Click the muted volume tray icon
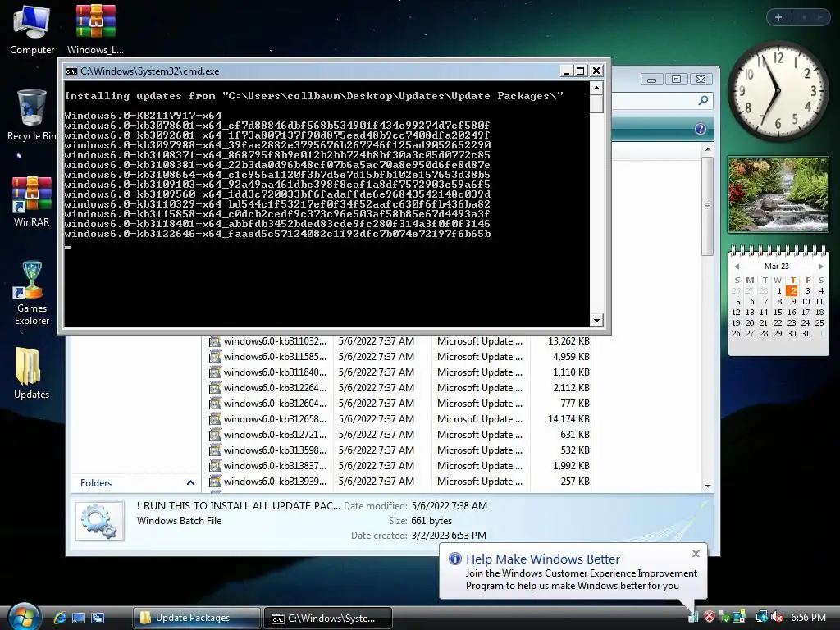Image resolution: width=840 pixels, height=630 pixels. coord(777,617)
